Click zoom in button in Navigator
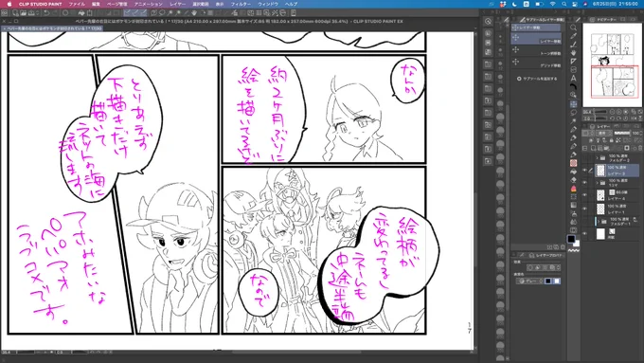The image size is (644, 363). pyautogui.click(x=619, y=112)
